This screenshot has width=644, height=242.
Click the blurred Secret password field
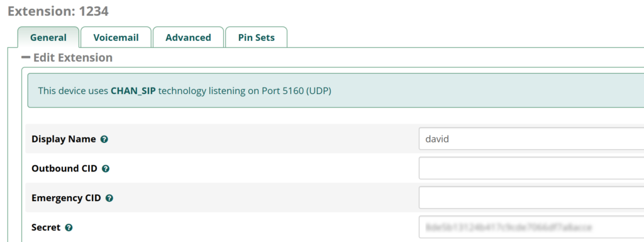coord(531,227)
